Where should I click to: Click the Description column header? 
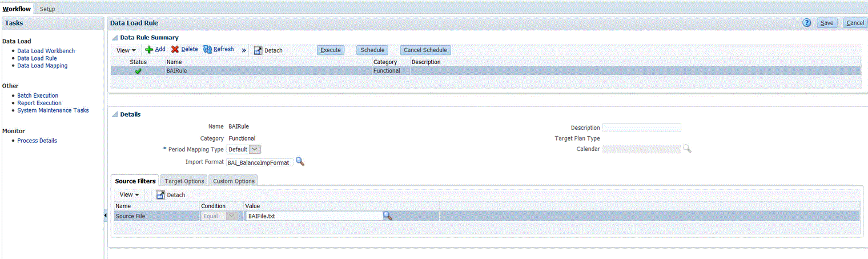click(426, 62)
